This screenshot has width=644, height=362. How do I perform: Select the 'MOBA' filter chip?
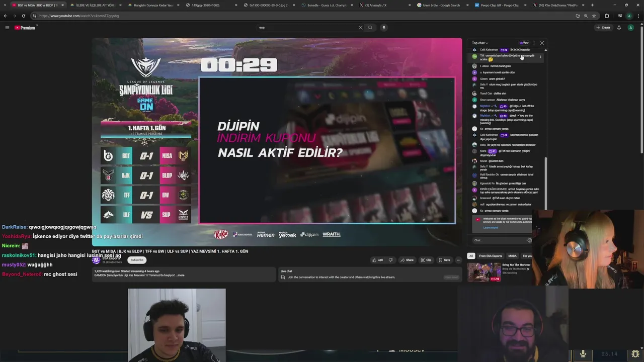click(x=512, y=256)
